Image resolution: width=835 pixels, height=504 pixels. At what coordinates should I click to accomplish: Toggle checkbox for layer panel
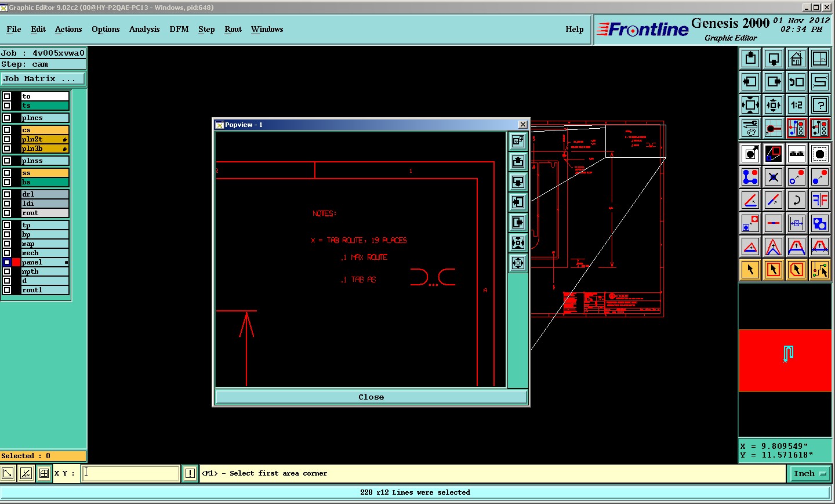click(x=7, y=262)
